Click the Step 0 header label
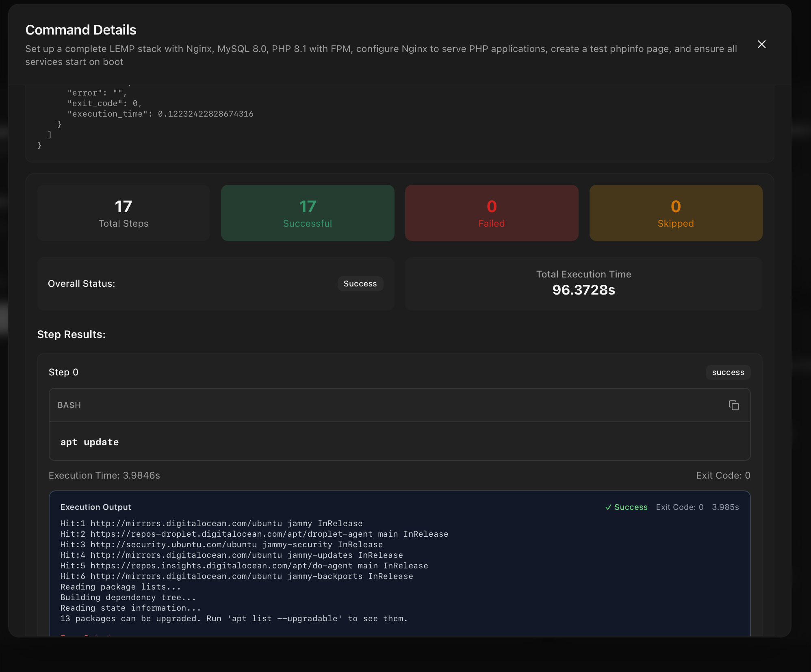This screenshot has width=811, height=672. click(63, 372)
